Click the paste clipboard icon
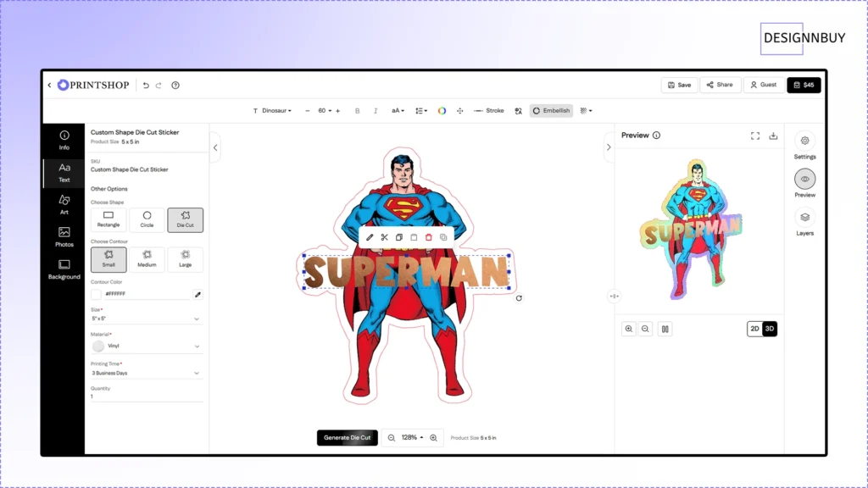This screenshot has width=868, height=488. click(414, 237)
